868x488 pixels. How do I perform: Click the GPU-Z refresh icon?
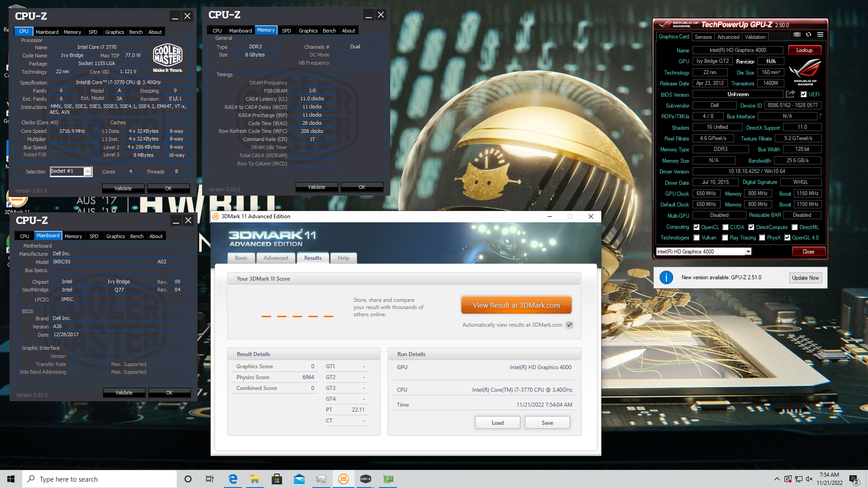808,35
